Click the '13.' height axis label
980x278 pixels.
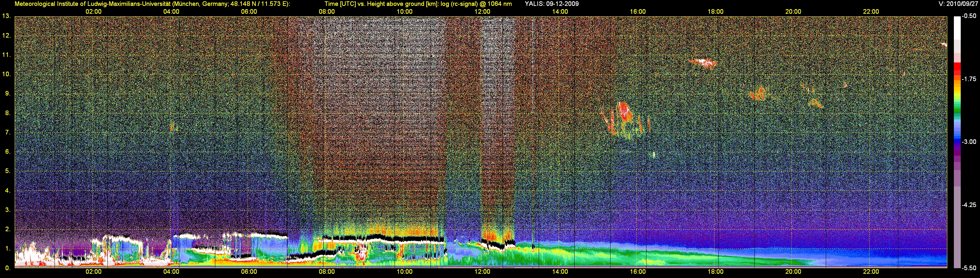pyautogui.click(x=6, y=16)
